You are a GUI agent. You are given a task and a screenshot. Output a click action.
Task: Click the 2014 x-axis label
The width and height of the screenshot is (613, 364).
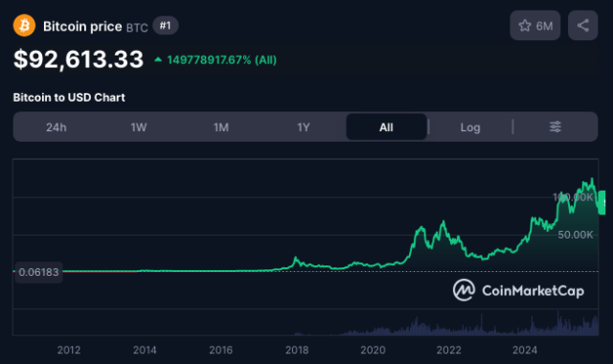pos(145,350)
